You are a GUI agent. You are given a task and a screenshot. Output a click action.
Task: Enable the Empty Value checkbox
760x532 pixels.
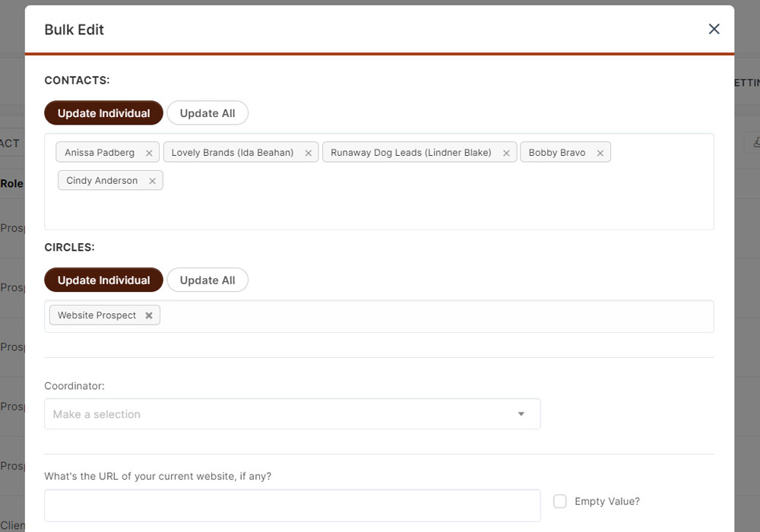coord(560,502)
